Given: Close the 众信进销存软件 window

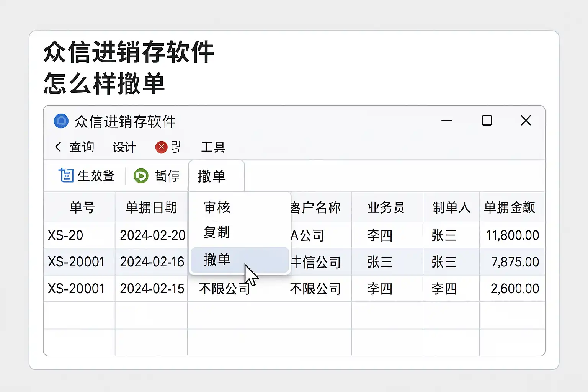Looking at the screenshot, I should [x=526, y=121].
